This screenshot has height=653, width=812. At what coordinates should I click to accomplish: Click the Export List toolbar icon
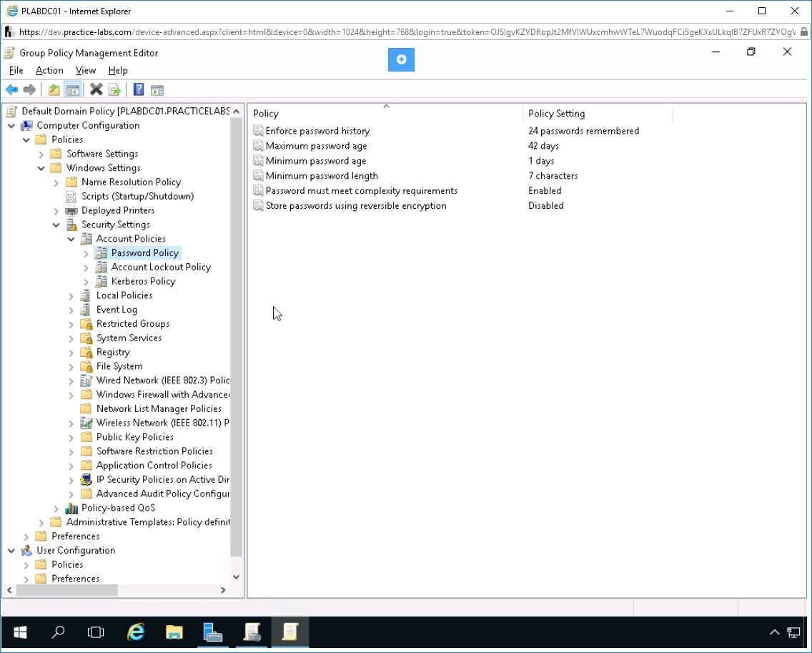coord(114,89)
